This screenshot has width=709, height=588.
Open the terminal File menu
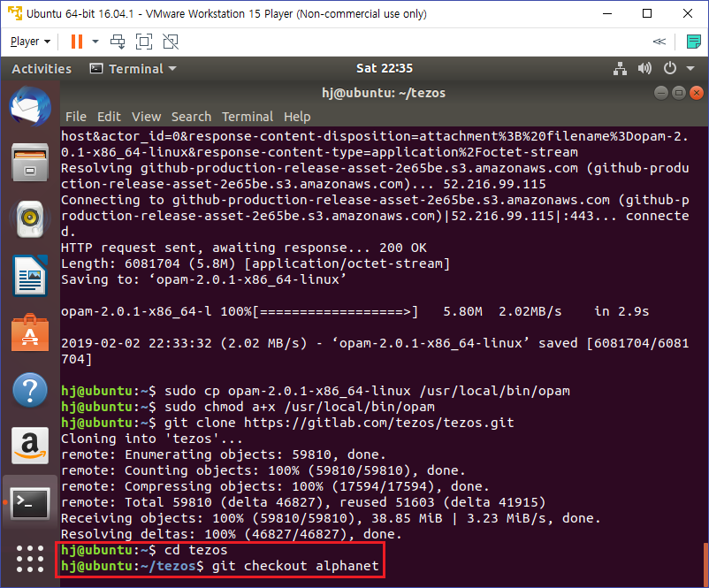pyautogui.click(x=75, y=117)
